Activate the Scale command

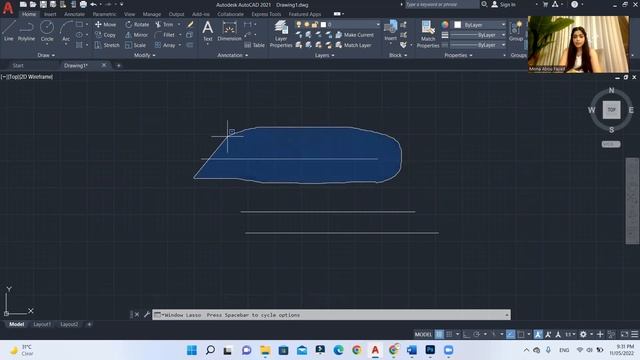(136, 45)
